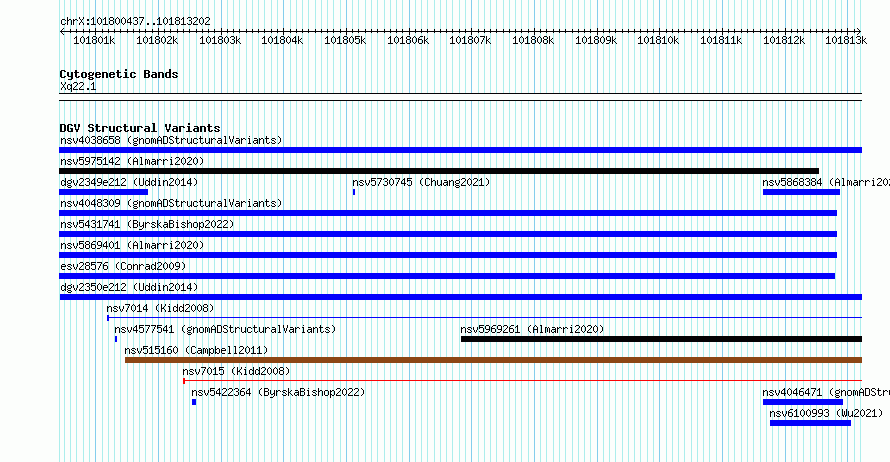Click the 101809k ruler tick label
Viewport: 890px width, 462px height.
[595, 40]
